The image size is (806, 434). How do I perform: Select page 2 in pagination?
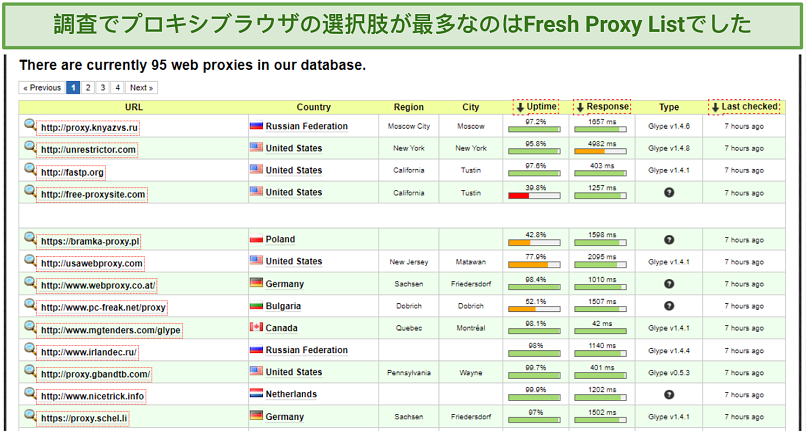[88, 88]
